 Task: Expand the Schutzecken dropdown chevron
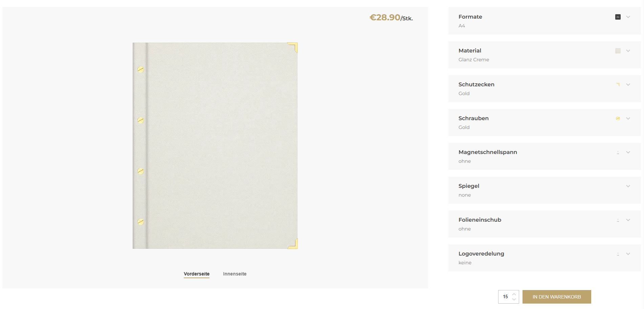(628, 85)
